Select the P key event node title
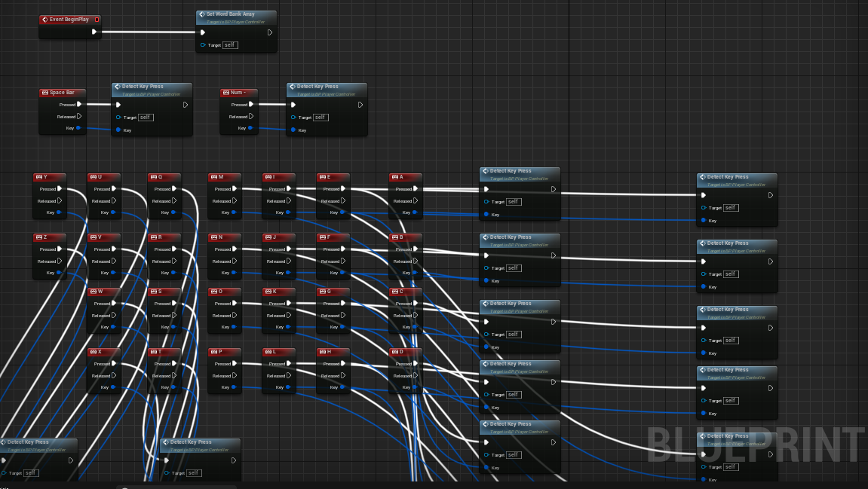Image resolution: width=868 pixels, height=489 pixels. point(220,352)
